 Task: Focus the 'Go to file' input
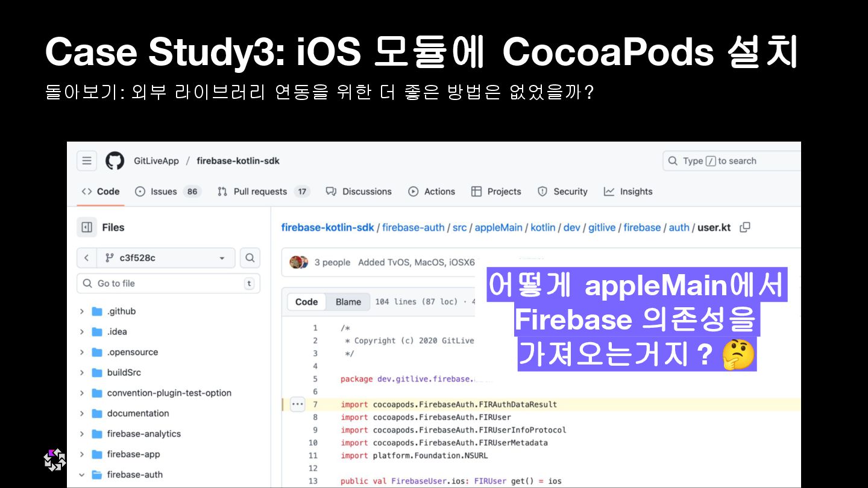(168, 283)
